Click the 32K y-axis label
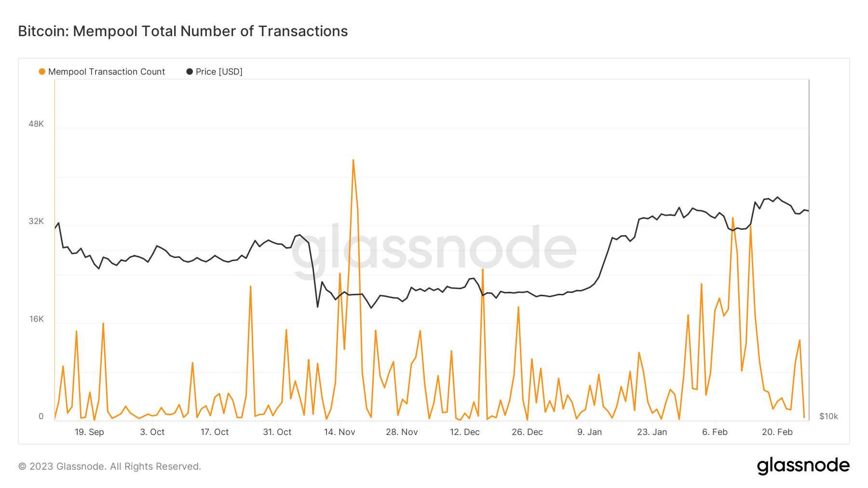 pos(36,221)
